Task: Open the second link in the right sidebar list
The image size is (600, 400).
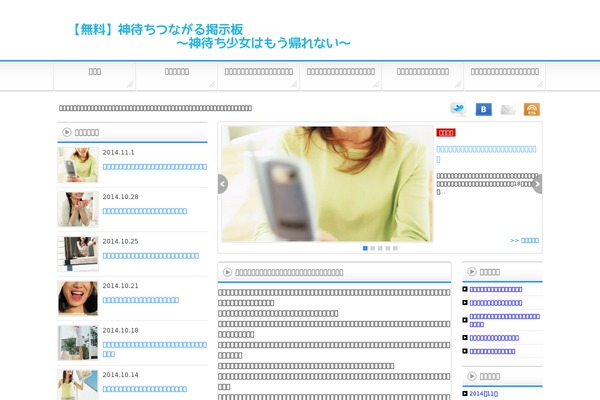Action: 496,303
